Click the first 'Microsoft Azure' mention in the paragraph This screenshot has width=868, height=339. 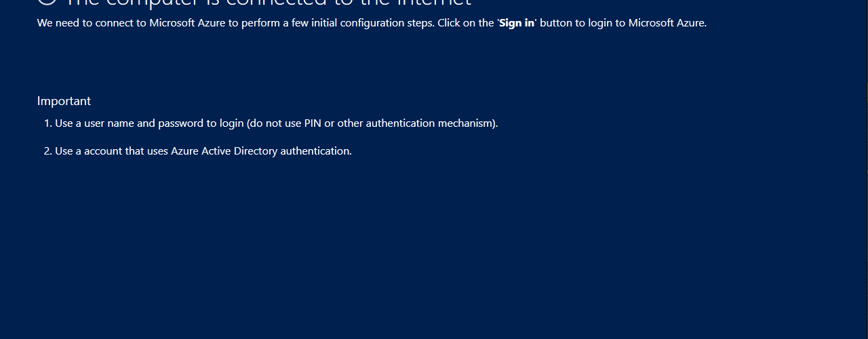tap(187, 23)
